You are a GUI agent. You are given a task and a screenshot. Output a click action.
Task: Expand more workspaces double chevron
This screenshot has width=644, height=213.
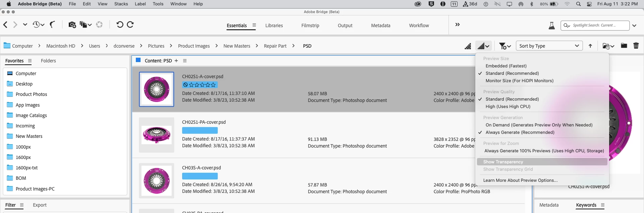coord(458,24)
